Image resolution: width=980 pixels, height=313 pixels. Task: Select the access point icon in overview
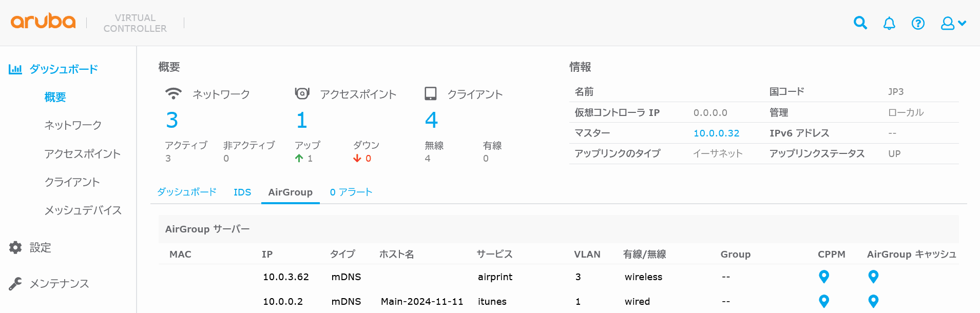302,93
